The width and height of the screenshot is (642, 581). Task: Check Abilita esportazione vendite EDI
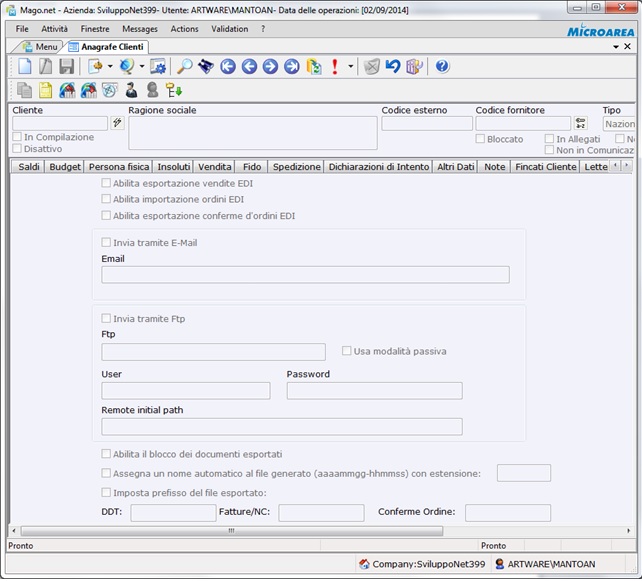106,184
